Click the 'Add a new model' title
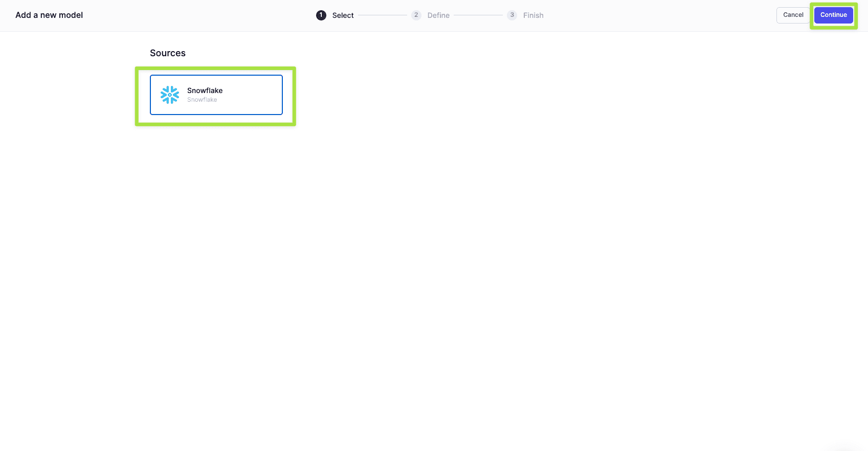 click(49, 15)
